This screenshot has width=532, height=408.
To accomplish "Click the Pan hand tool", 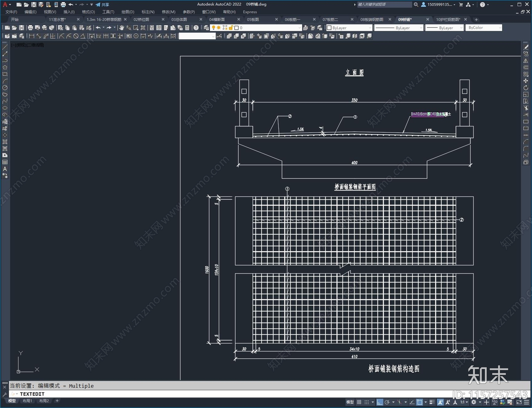I will [122, 28].
